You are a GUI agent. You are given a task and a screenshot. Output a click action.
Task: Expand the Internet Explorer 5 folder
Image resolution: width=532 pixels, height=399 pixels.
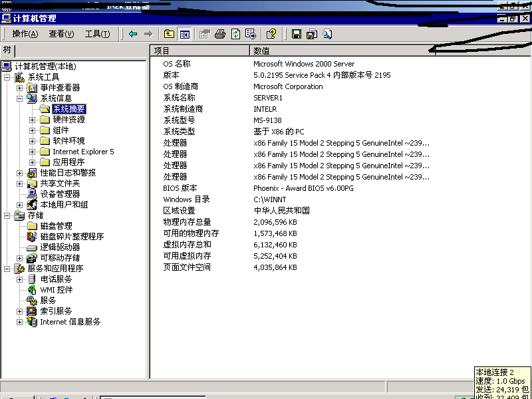point(32,152)
